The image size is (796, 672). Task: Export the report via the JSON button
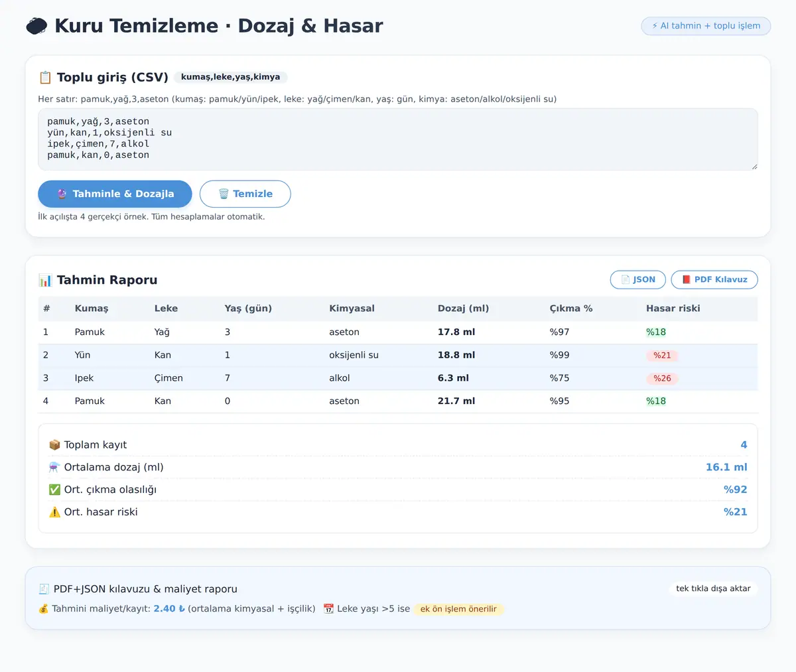pyautogui.click(x=637, y=280)
